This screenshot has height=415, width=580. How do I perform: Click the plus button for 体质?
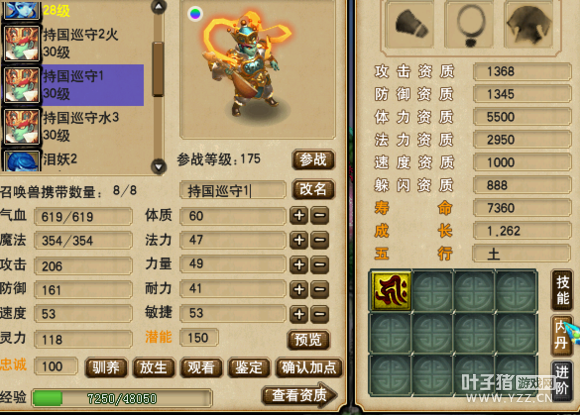point(299,216)
